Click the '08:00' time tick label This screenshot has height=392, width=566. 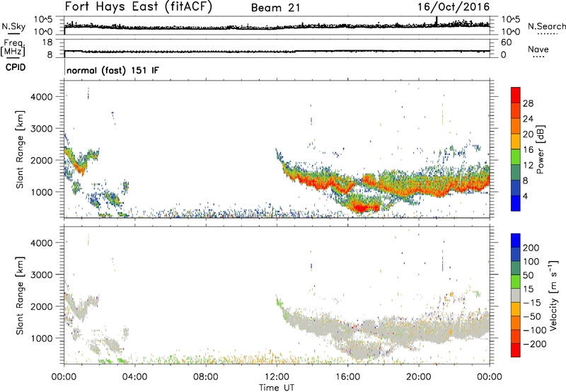(206, 377)
